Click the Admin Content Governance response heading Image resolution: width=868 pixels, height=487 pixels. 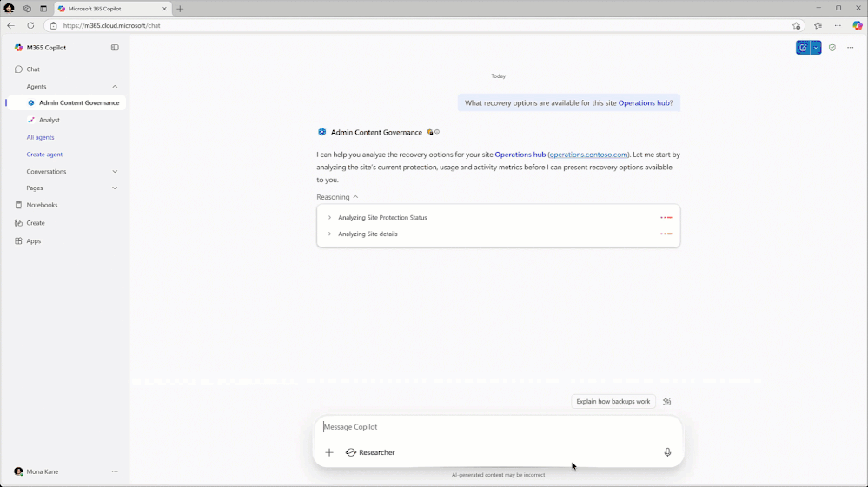pyautogui.click(x=376, y=133)
